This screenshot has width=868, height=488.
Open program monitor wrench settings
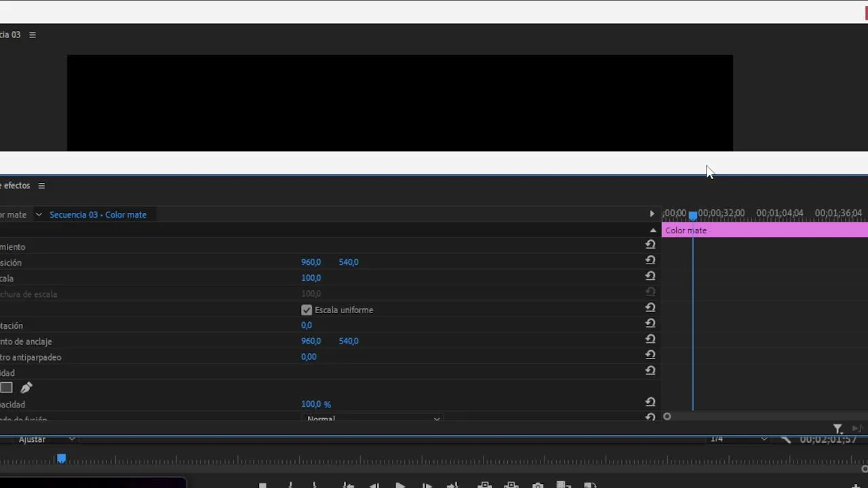point(786,439)
